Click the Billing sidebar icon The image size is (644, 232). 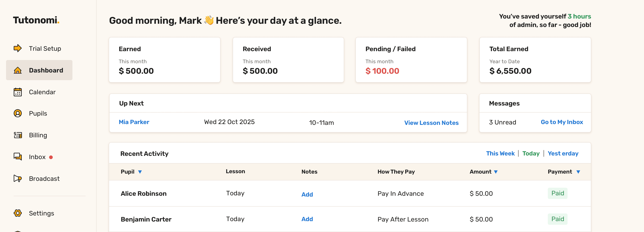[18, 135]
